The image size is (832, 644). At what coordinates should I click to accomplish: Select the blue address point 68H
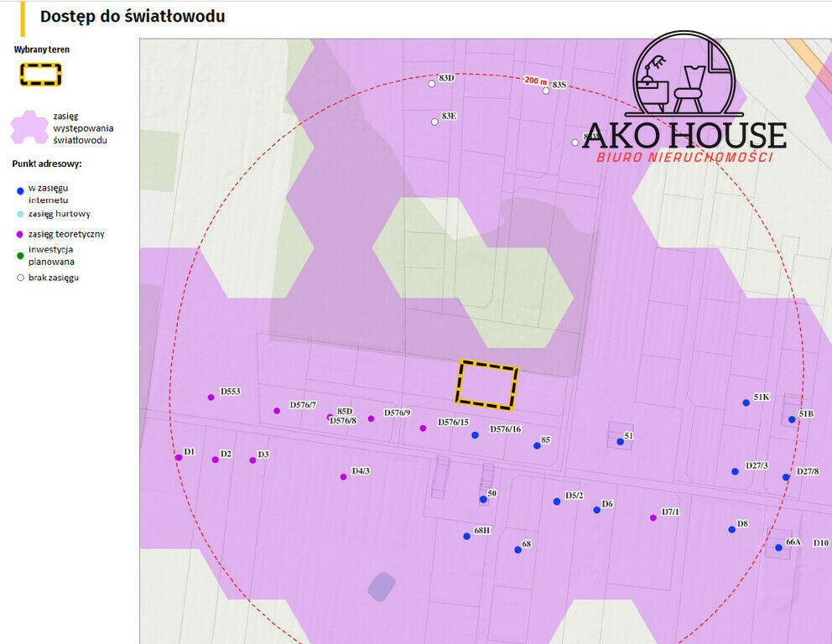[x=466, y=536]
